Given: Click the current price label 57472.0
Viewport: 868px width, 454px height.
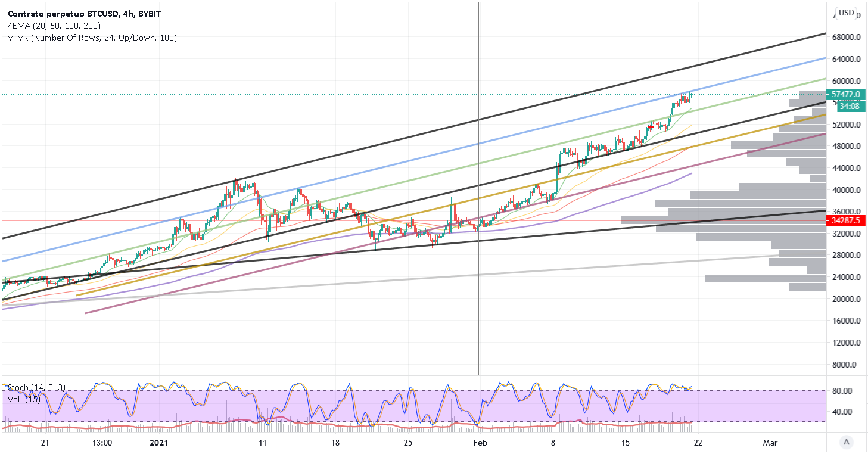Looking at the screenshot, I should (845, 94).
